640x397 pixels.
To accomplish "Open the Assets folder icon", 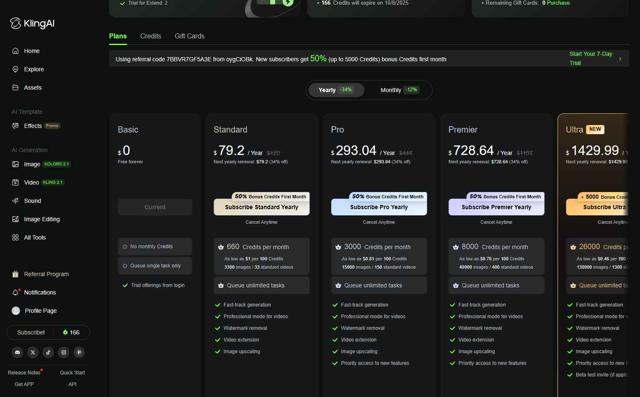I will pyautogui.click(x=16, y=88).
